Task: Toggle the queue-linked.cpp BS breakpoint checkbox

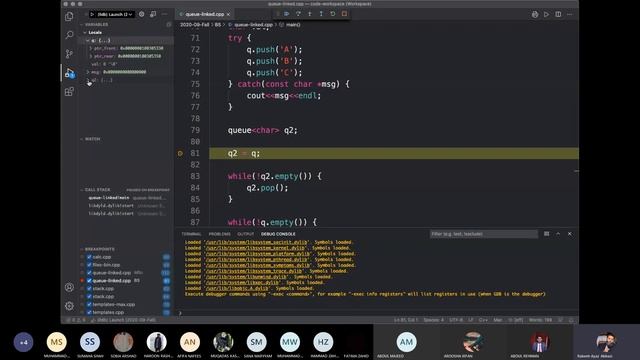Action: [89, 281]
